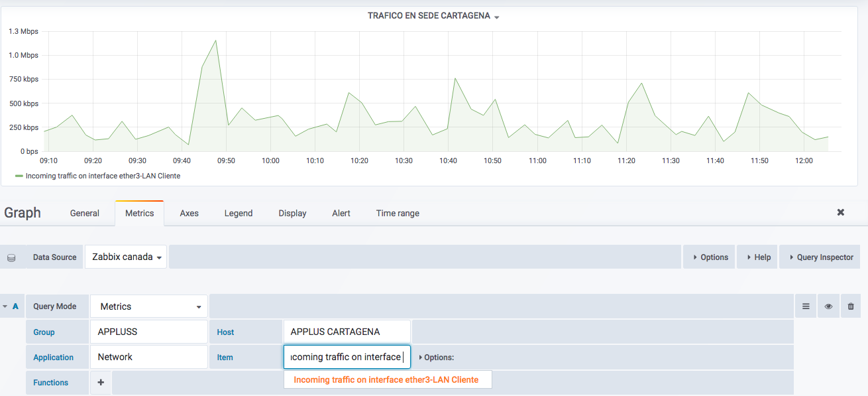Open the Query Mode Metrics dropdown

click(148, 306)
